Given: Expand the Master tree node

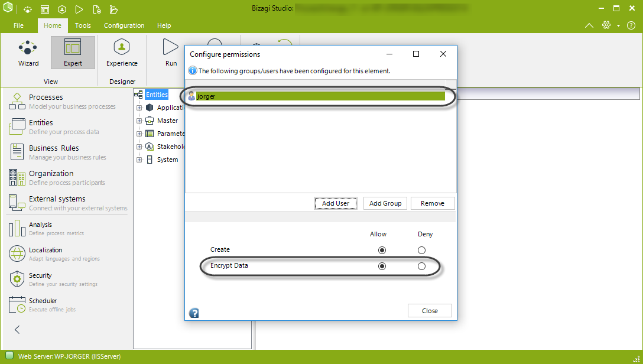Looking at the screenshot, I should click(139, 121).
